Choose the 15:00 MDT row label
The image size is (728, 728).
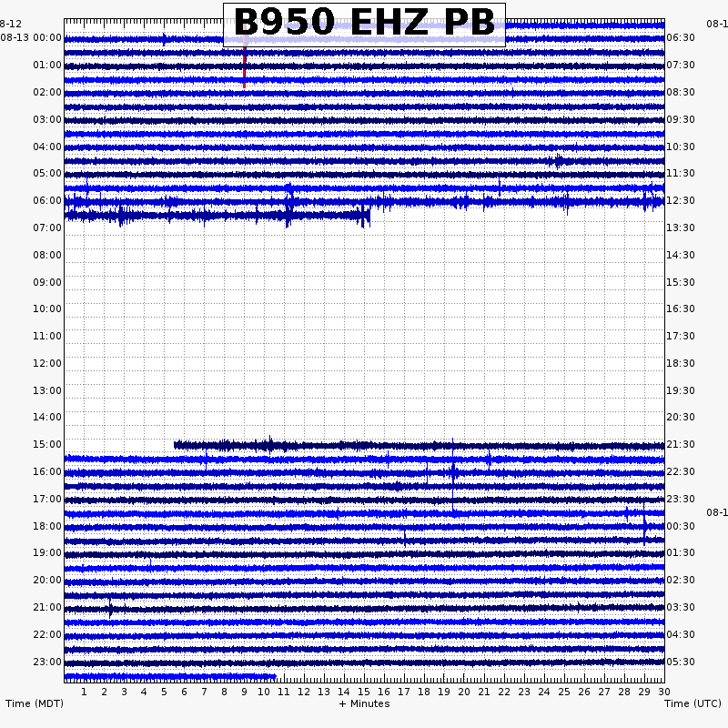pos(47,445)
